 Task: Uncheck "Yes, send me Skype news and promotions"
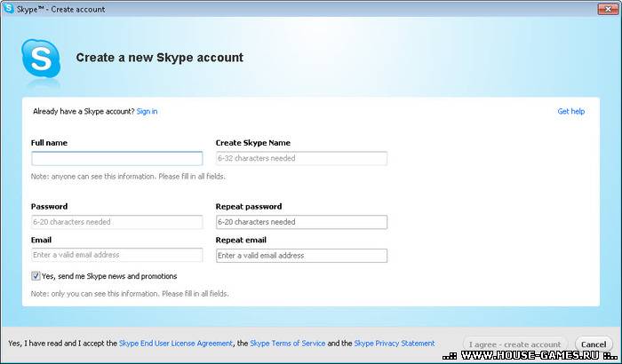(36, 276)
